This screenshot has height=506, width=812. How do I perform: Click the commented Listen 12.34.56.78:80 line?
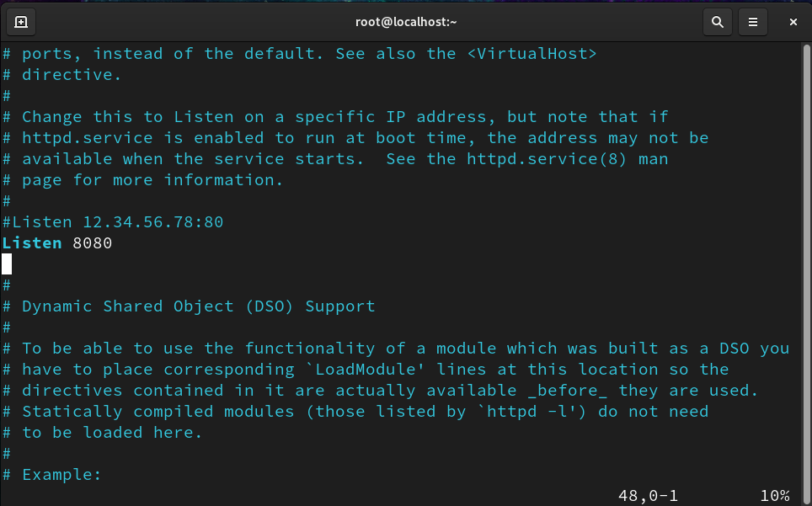click(x=113, y=222)
